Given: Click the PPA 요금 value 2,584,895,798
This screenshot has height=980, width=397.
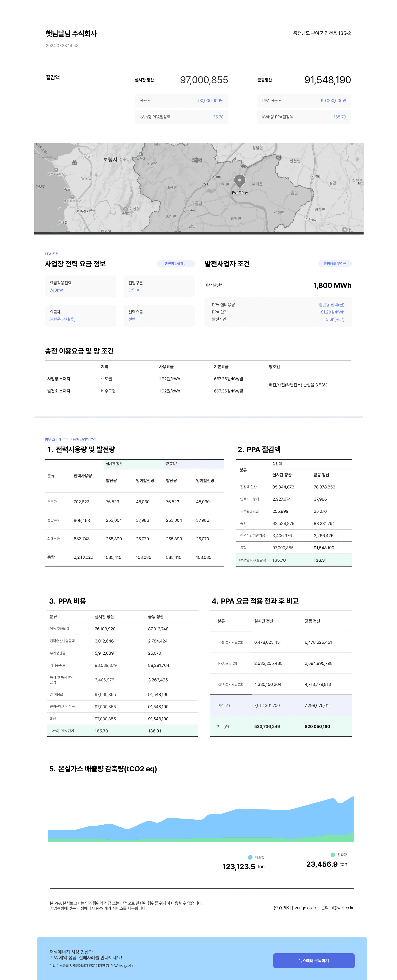Looking at the screenshot, I should (x=318, y=663).
